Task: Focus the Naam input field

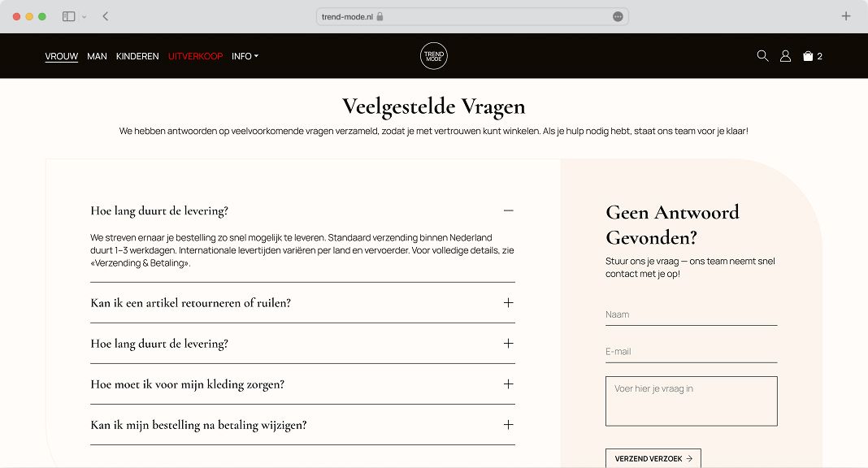Action: click(x=691, y=314)
